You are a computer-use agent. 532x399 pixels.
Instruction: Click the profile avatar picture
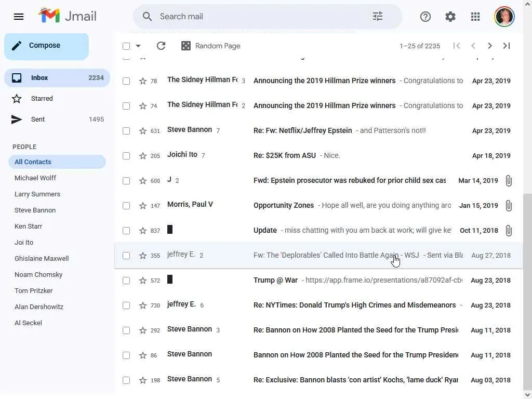tap(504, 17)
